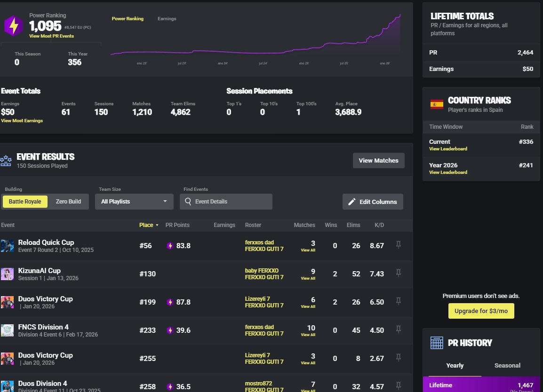Viewport: 543px width, 392px height.
Task: View Leaderboard under Current rank
Action: coord(448,149)
